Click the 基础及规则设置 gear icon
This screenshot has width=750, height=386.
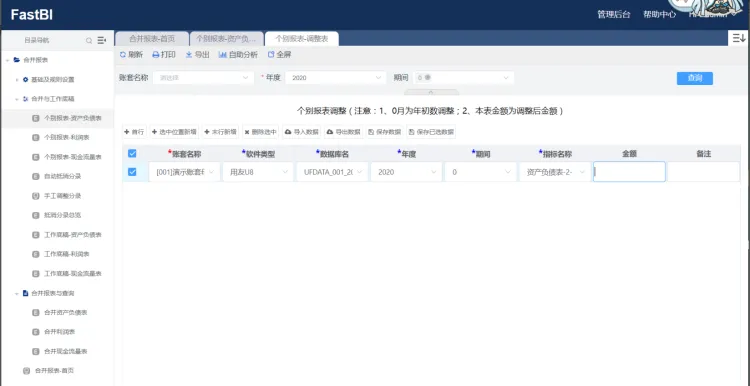(x=26, y=79)
